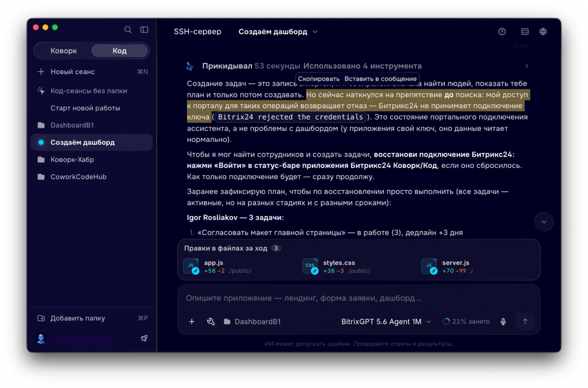Screen dimensions: 588x388
Task: Open the DashboardB1 folder in sidebar
Action: tap(92, 125)
